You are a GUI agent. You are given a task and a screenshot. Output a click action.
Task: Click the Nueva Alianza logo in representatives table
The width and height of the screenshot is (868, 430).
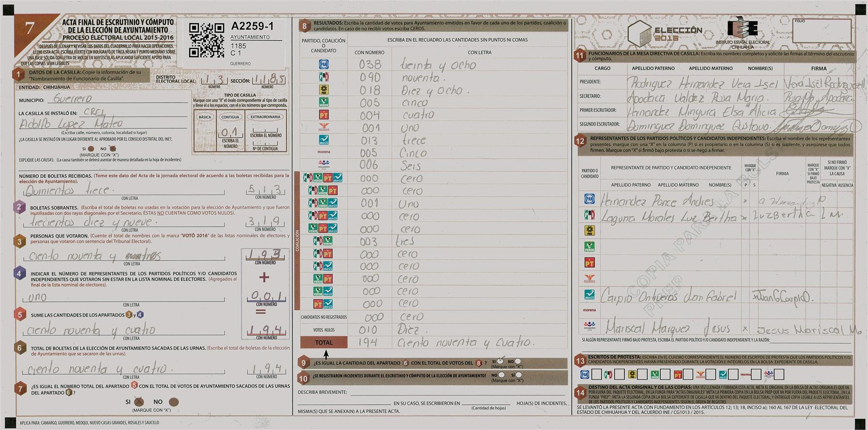[x=589, y=295]
